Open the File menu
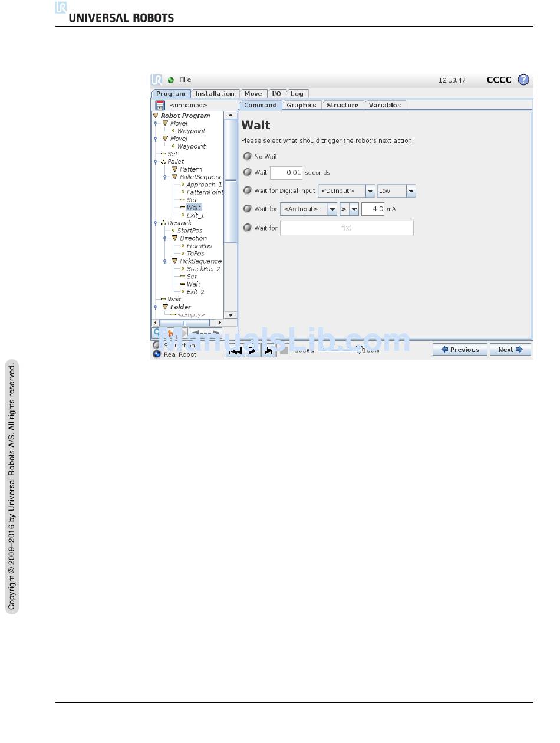 (x=185, y=80)
